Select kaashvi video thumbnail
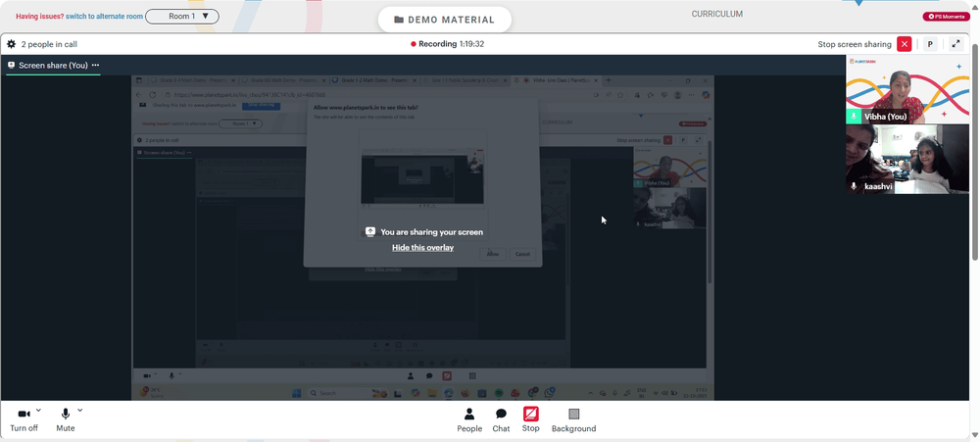This screenshot has width=980, height=442. (907, 159)
